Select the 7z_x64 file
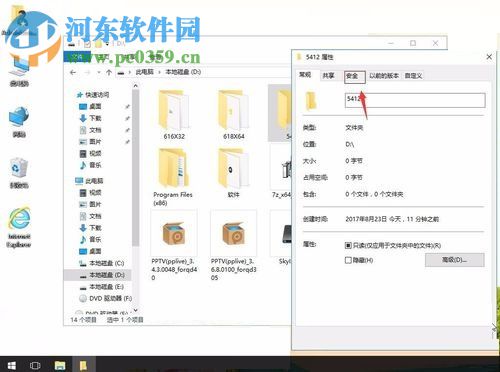Viewport: 500px width, 372px height. [281, 173]
